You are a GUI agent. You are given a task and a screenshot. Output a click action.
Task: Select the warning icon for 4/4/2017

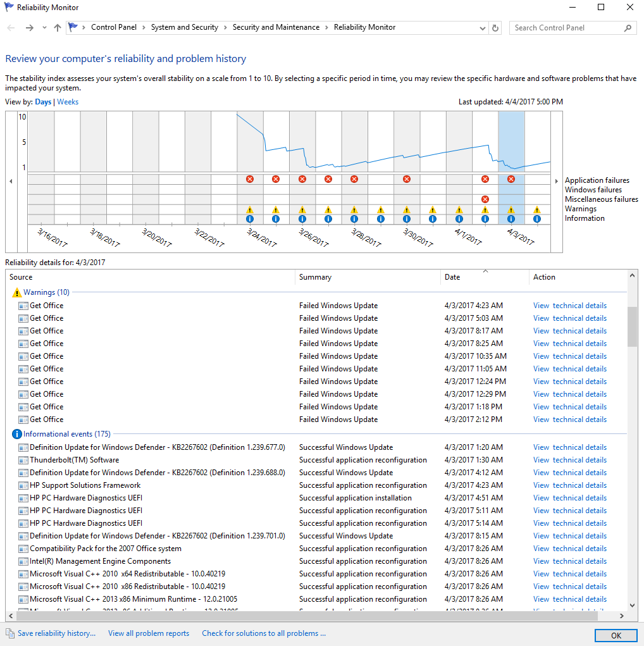pos(537,209)
